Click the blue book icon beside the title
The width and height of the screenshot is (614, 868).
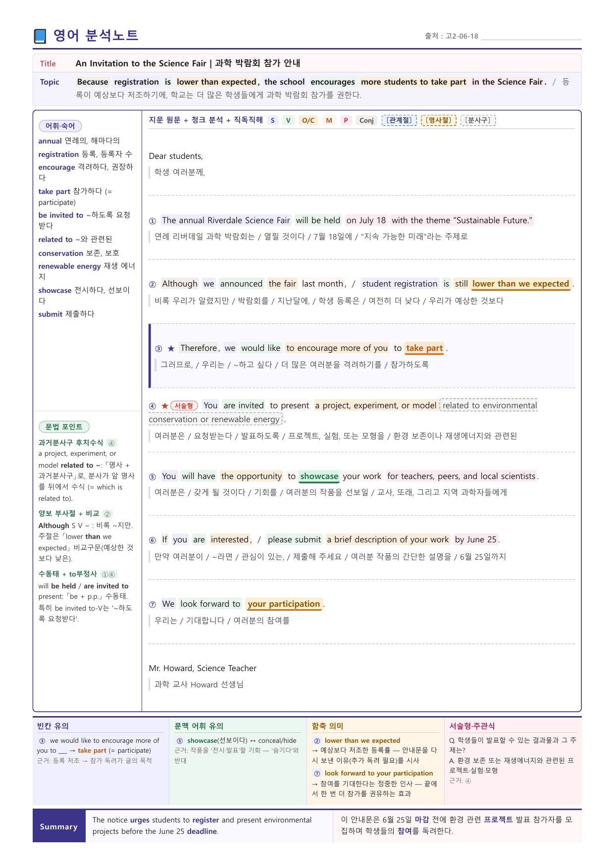click(40, 36)
